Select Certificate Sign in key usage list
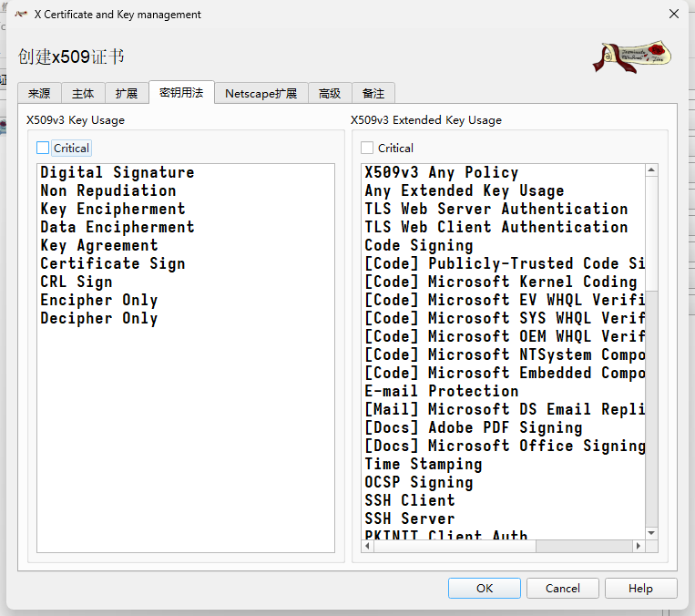Screen dimensions: 695x616 tap(113, 263)
